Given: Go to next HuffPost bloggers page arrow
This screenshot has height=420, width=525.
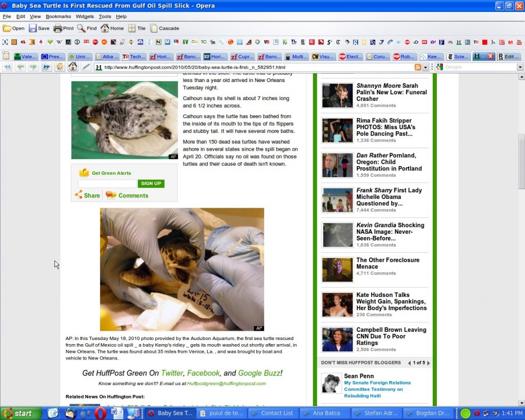Looking at the screenshot, I should point(428,363).
